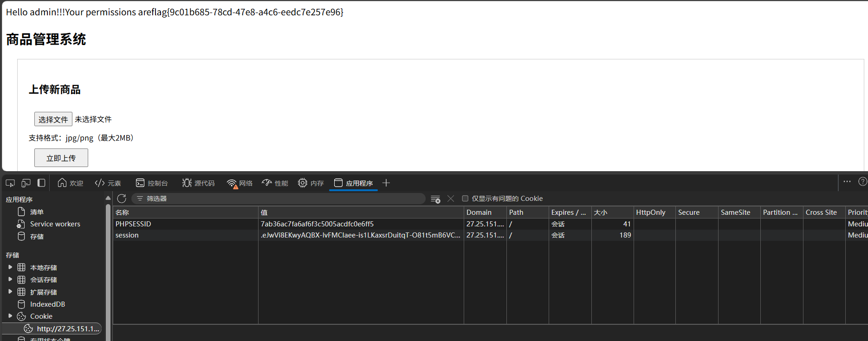Sort by the 值 column header
The width and height of the screenshot is (868, 341).
pyautogui.click(x=361, y=212)
